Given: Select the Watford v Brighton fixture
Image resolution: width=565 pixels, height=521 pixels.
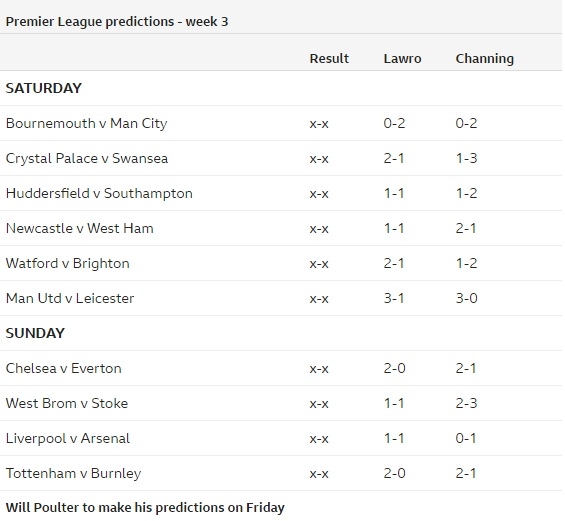Looking at the screenshot, I should pos(67,263).
